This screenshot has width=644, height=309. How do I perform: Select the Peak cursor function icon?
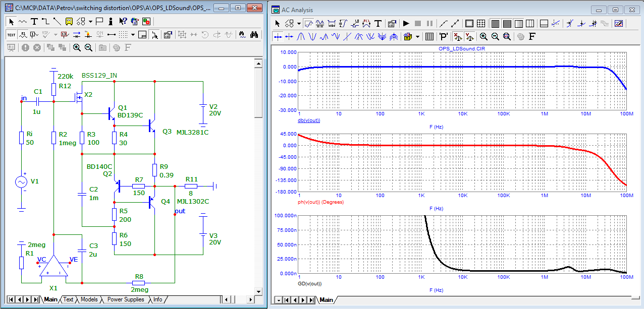pyautogui.click(x=302, y=36)
